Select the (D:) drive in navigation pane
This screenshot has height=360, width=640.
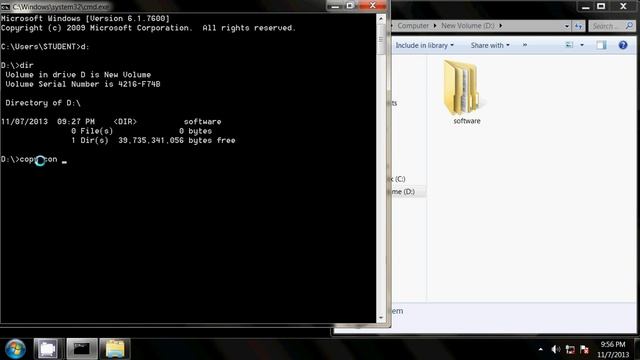(x=403, y=191)
